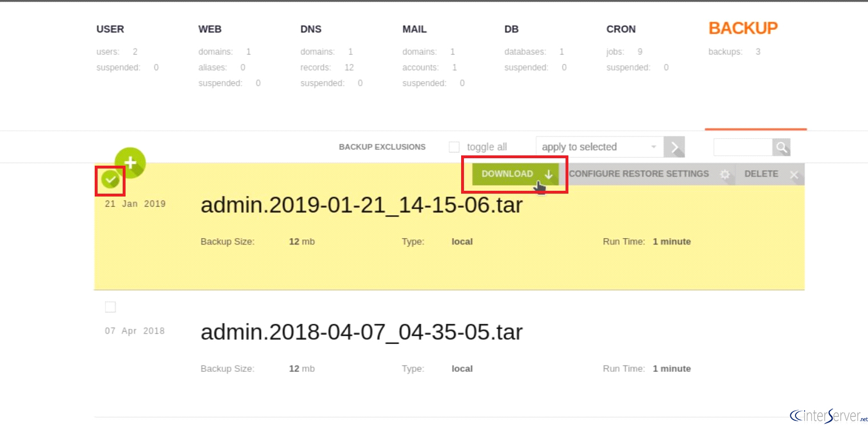
Task: Click the green plus add-backup icon
Action: coord(130,163)
